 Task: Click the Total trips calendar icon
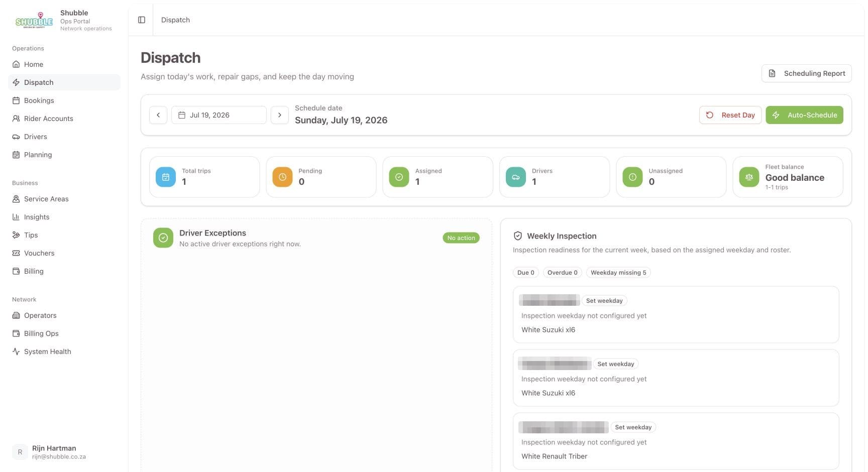pos(166,177)
